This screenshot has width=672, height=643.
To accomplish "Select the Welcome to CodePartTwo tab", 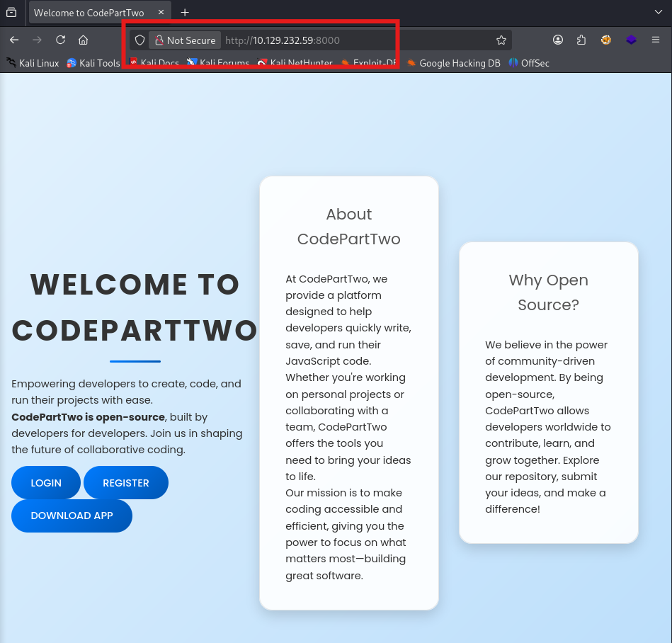I will pyautogui.click(x=99, y=13).
